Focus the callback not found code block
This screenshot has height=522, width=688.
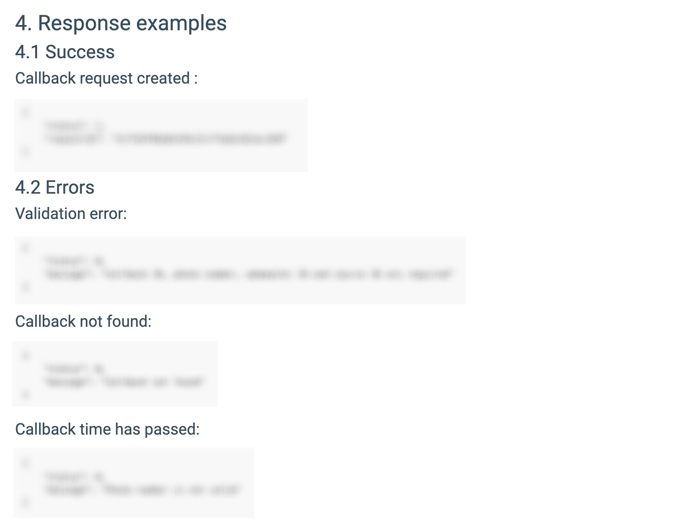(115, 374)
